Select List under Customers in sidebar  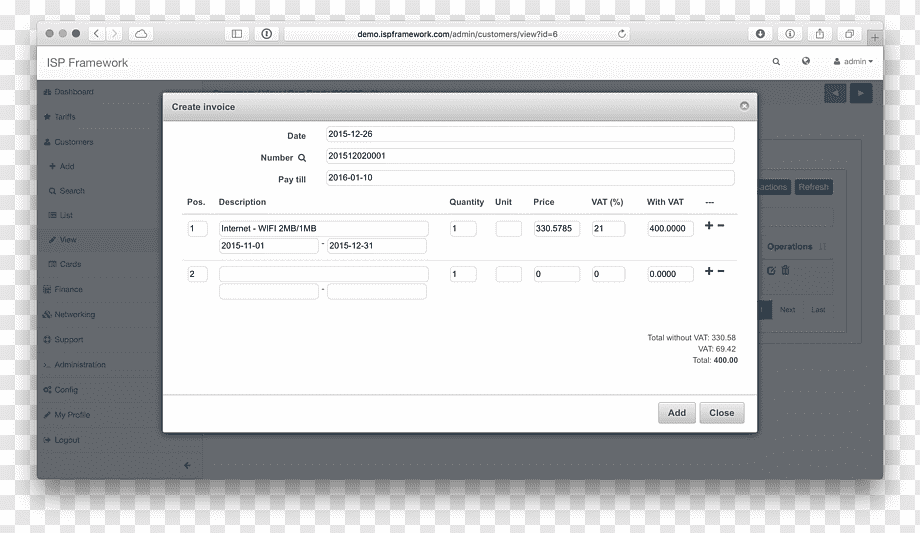tap(66, 215)
